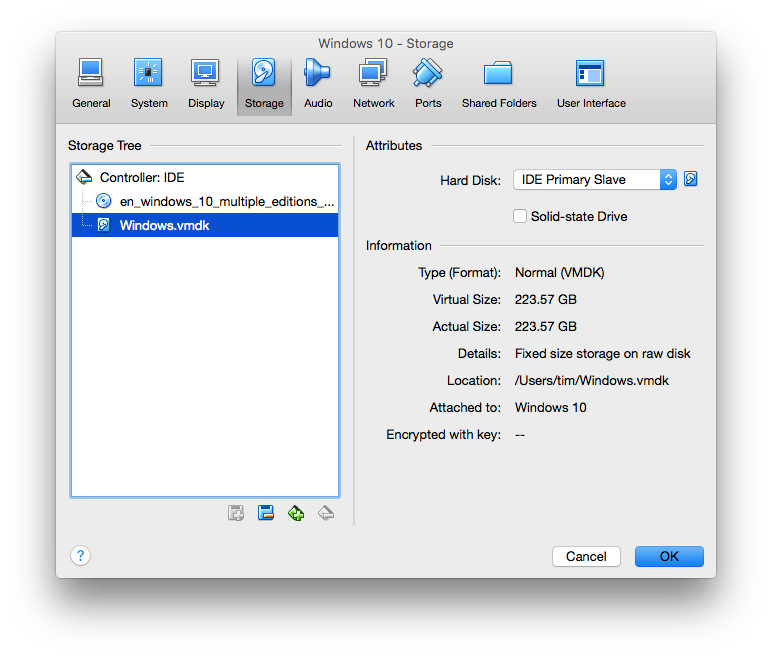The height and width of the screenshot is (658, 772).
Task: Switch to Shared Folders settings
Action: coord(499,84)
